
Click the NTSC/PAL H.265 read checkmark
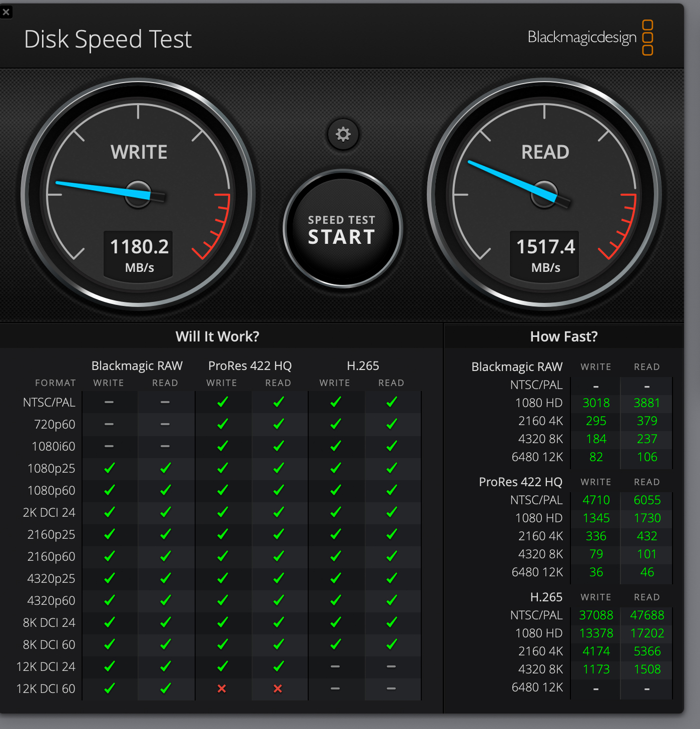(391, 402)
